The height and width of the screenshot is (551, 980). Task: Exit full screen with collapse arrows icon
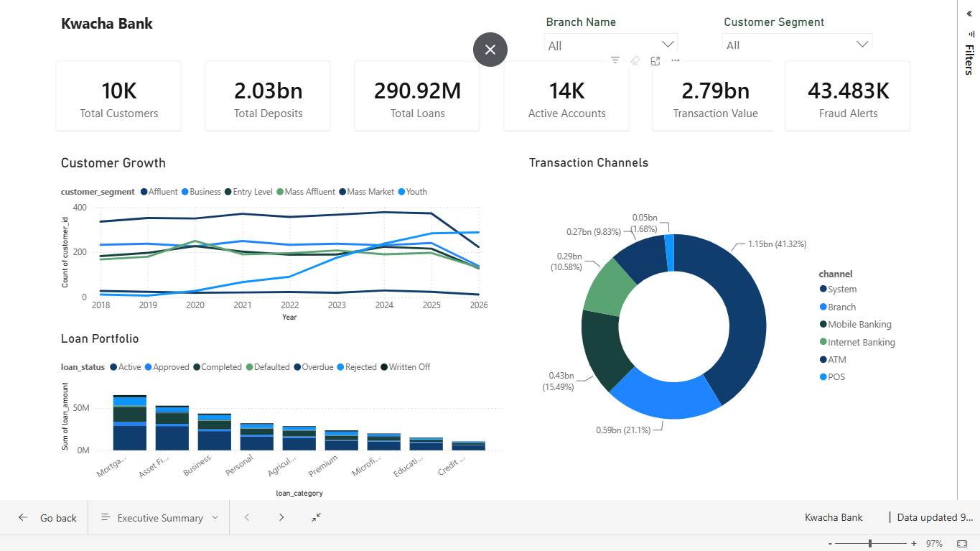317,517
